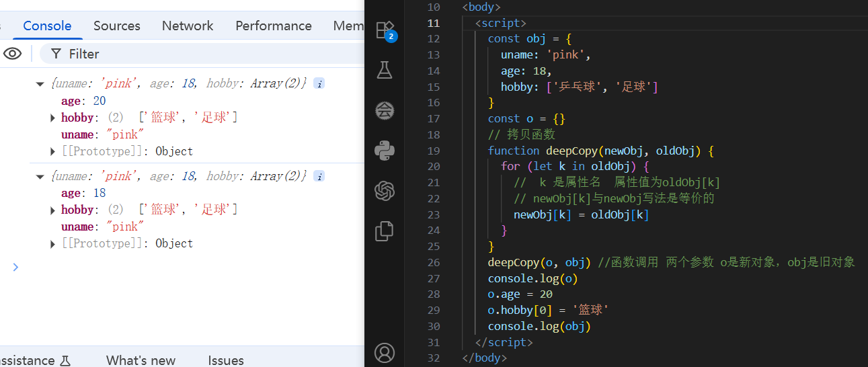Click the copy-files icon in activity bar
Viewport: 868px width, 367px height.
(x=385, y=231)
